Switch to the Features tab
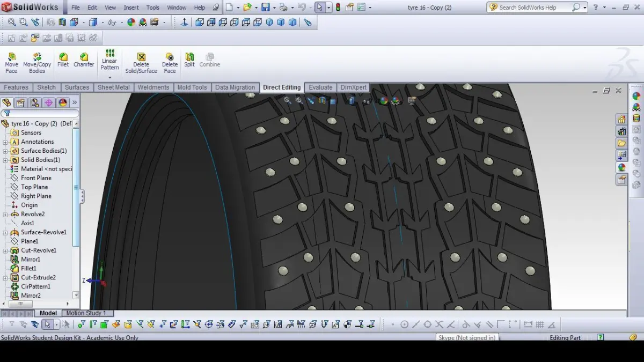 pyautogui.click(x=16, y=87)
